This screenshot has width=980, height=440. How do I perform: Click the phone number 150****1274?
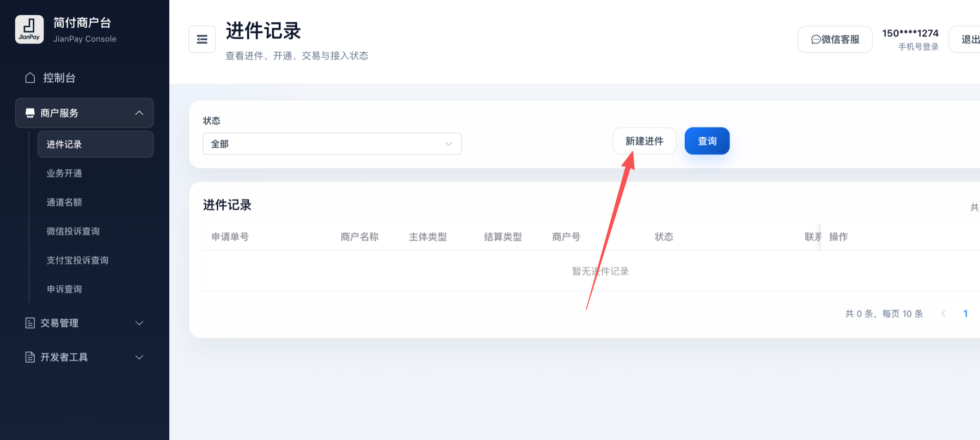coord(910,33)
